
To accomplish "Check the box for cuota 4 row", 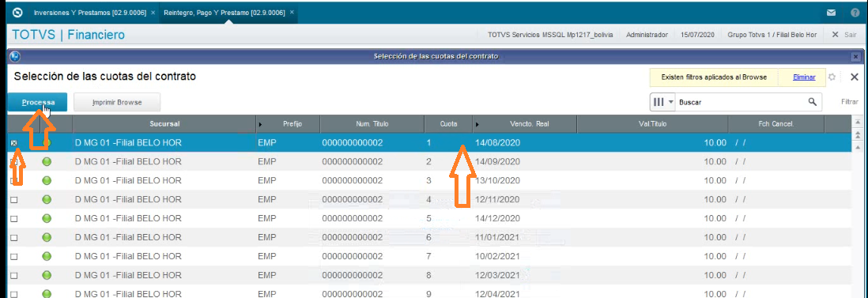I will pyautogui.click(x=14, y=200).
